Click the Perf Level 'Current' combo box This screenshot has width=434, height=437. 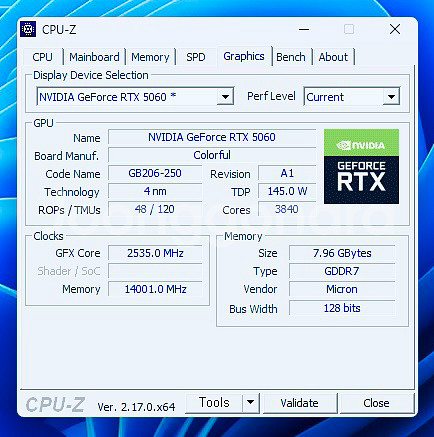click(352, 97)
